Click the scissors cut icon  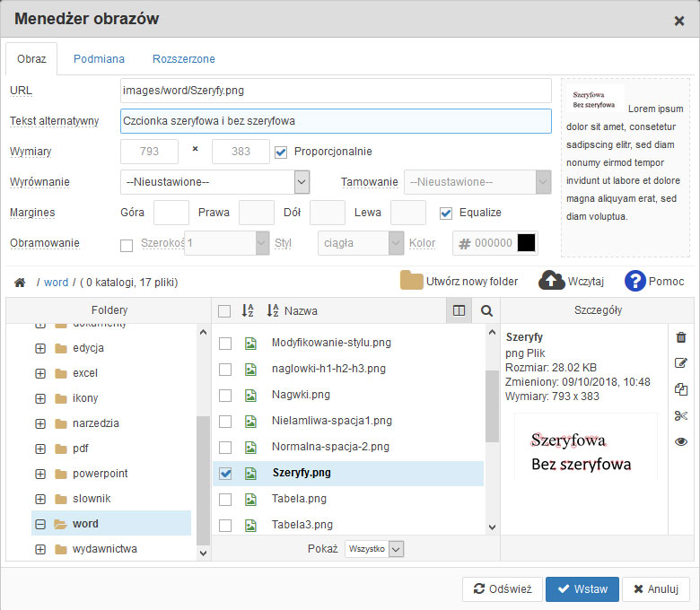(x=681, y=415)
